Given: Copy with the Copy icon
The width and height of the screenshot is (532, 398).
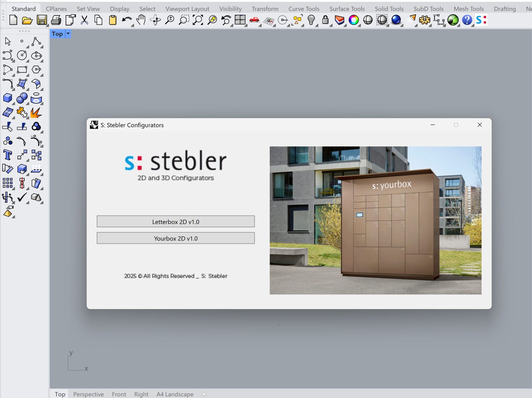Looking at the screenshot, I should coord(98,20).
